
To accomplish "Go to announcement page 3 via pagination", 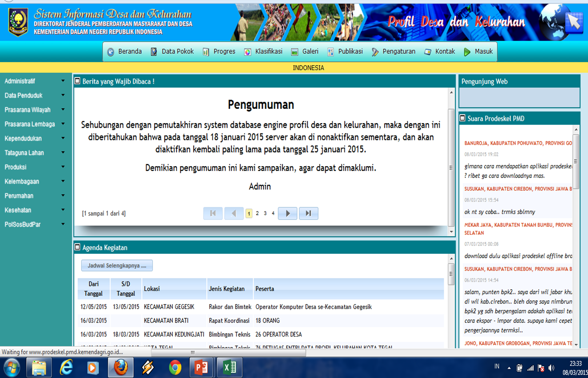I will point(265,213).
